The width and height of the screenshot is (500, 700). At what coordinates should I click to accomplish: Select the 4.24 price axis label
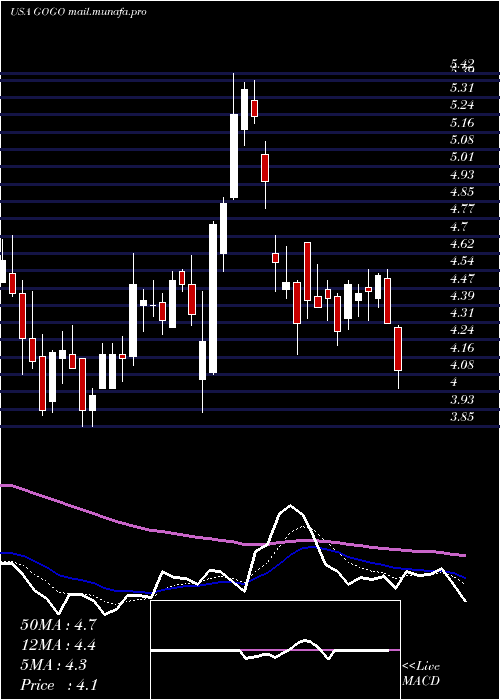point(462,330)
